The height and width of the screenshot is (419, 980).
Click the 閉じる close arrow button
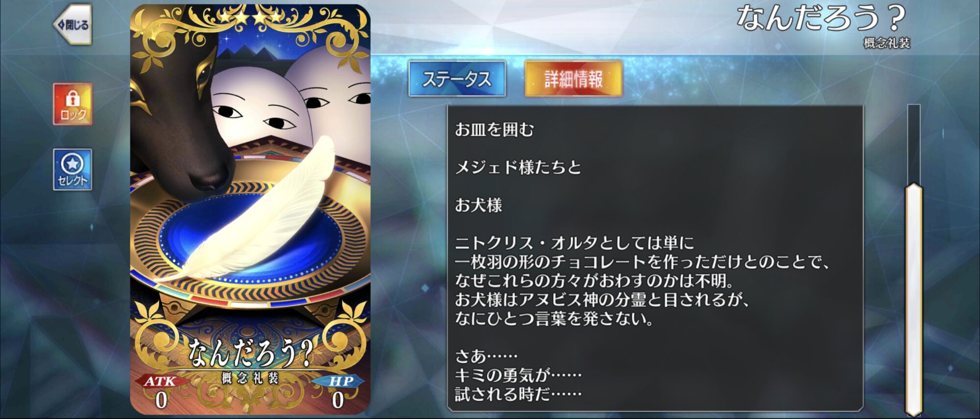click(73, 24)
